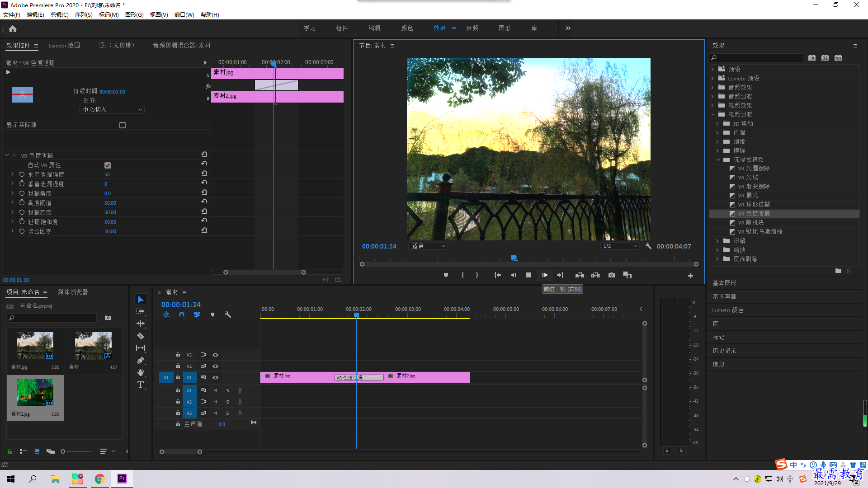
Task: Select the Razor tool
Action: click(x=141, y=336)
